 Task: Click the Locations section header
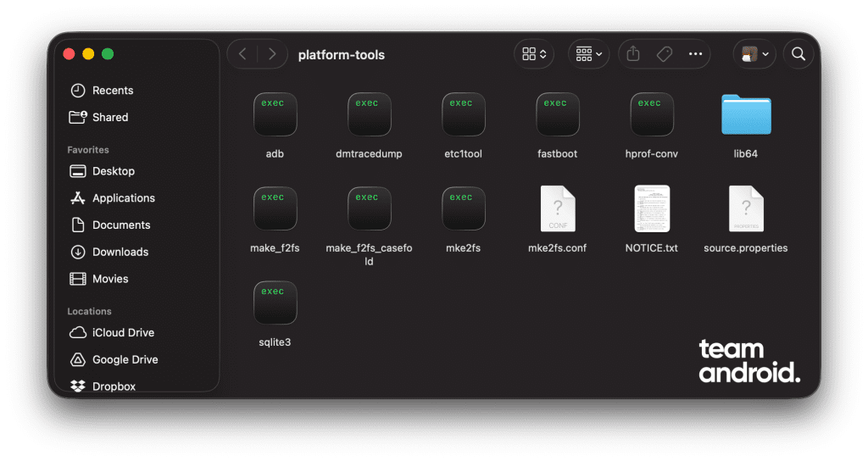point(89,312)
